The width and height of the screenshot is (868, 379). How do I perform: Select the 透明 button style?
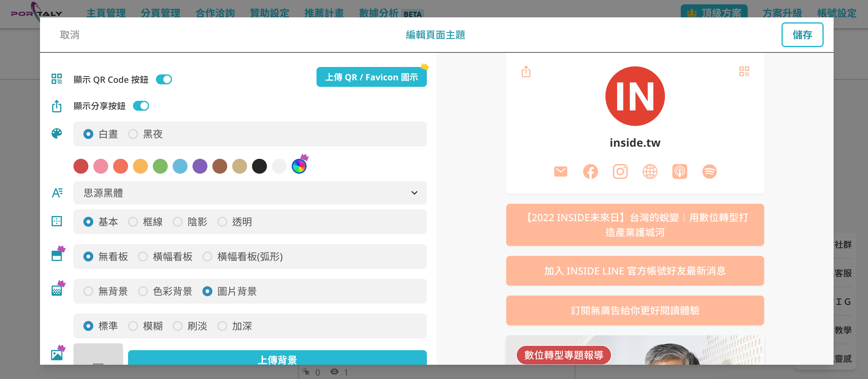point(235,222)
